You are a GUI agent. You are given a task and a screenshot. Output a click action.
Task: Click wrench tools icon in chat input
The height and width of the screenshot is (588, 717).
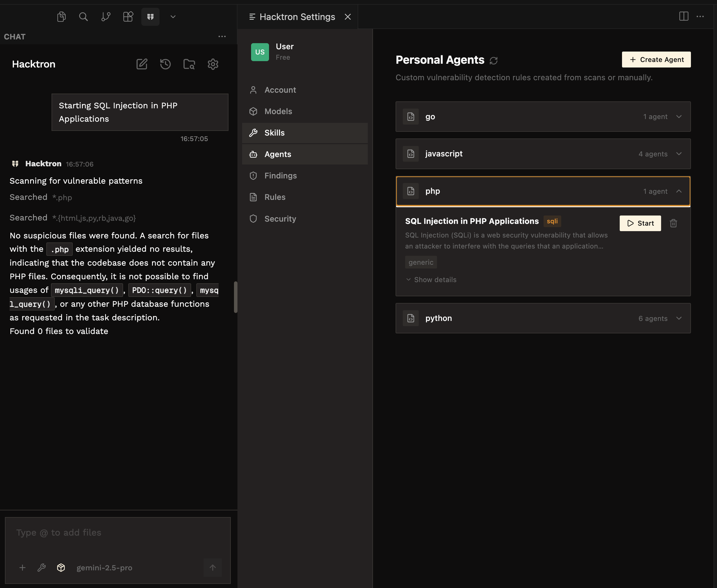42,567
